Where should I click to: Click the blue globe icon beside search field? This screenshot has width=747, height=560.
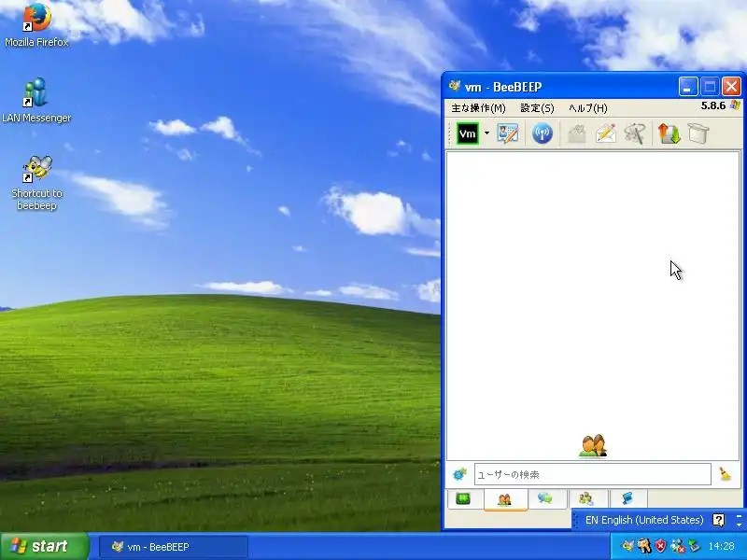[459, 474]
